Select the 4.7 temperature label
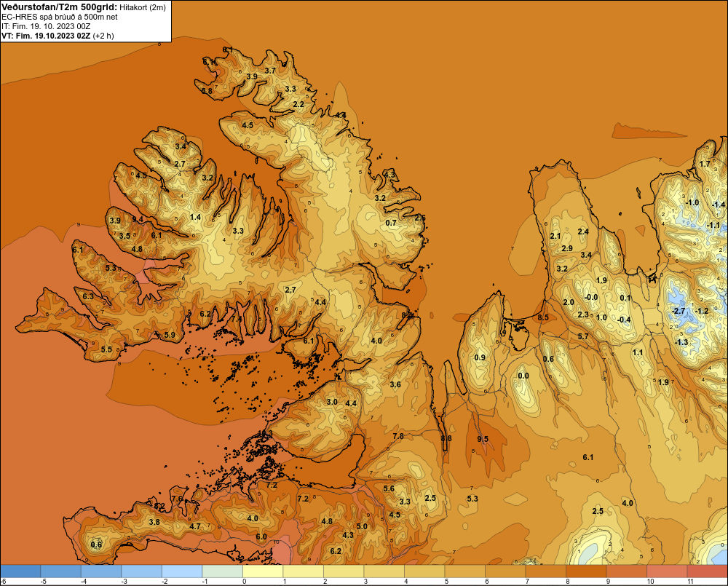 tap(195, 526)
